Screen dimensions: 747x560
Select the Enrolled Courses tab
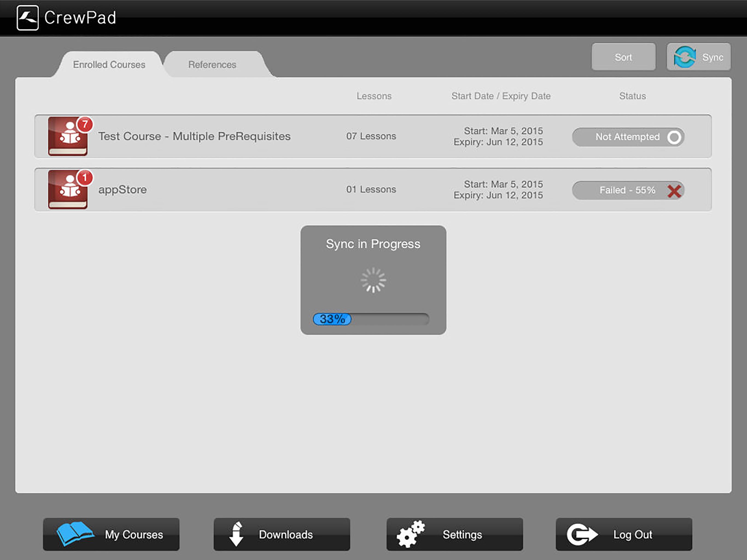tap(109, 65)
